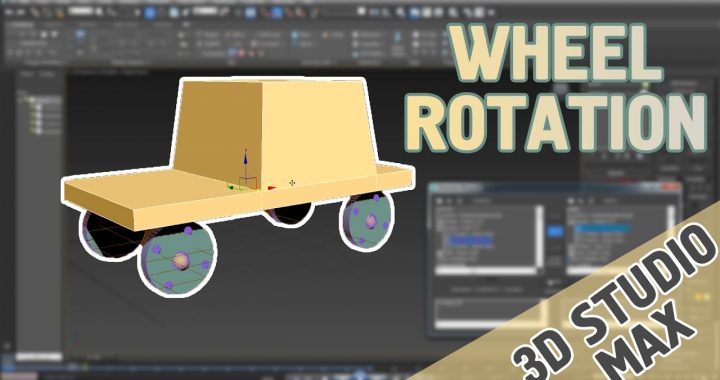Select the front wheel of the car model
This screenshot has width=720, height=380.
[x=177, y=260]
